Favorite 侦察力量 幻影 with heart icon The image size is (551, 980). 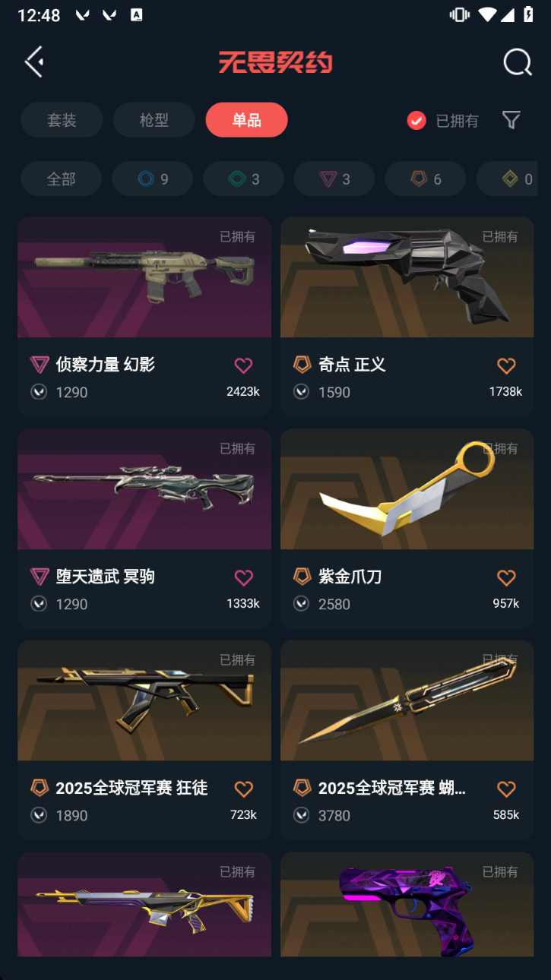pyautogui.click(x=243, y=365)
